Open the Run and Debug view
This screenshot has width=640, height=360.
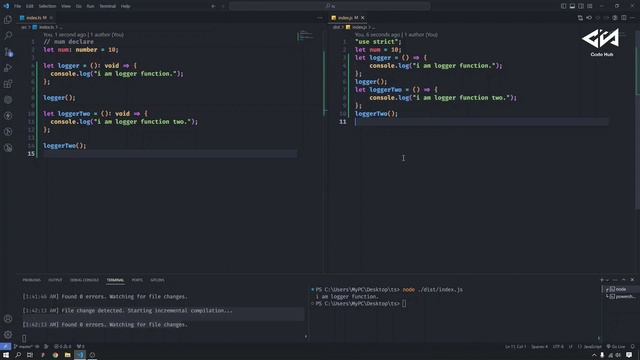click(8, 68)
